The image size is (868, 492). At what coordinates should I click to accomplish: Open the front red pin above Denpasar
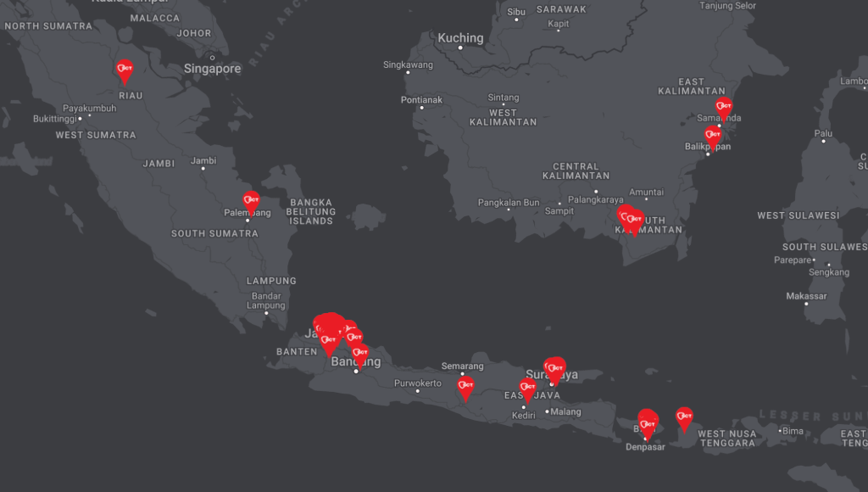648,428
